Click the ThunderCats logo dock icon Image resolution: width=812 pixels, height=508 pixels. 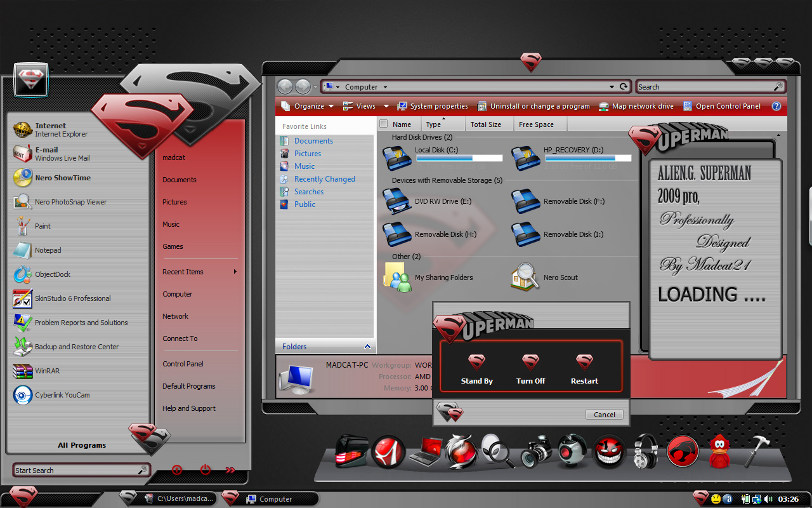pos(683,452)
